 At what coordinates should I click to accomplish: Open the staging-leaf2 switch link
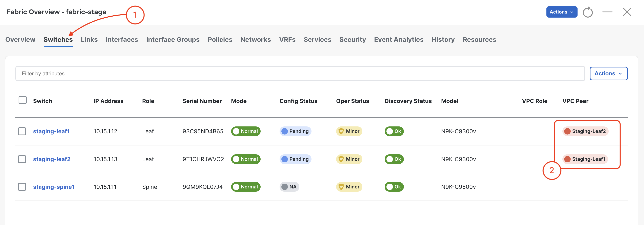click(52, 159)
